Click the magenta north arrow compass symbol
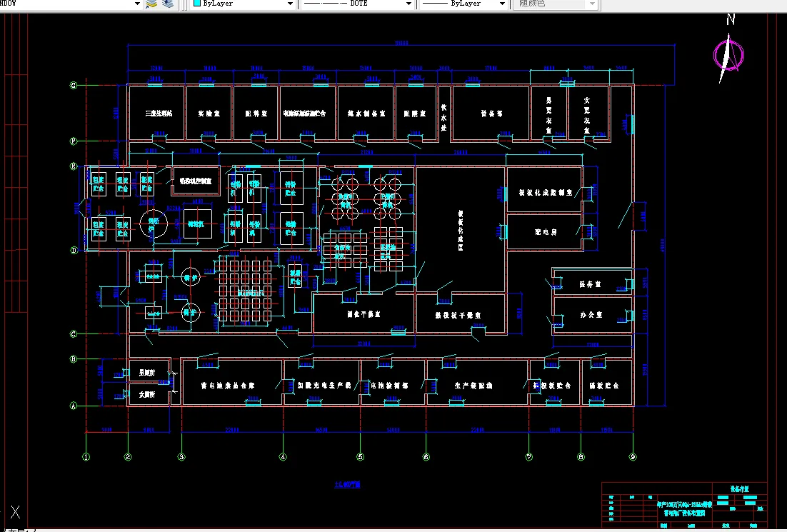 coord(728,54)
